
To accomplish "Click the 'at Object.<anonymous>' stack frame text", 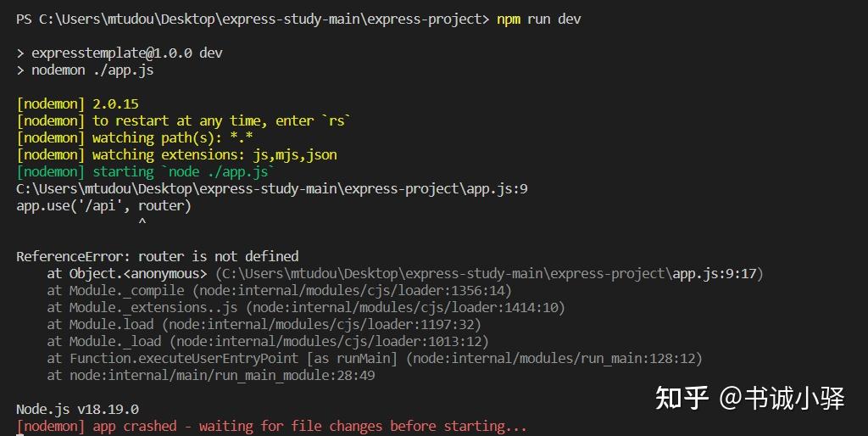I will coord(127,274).
